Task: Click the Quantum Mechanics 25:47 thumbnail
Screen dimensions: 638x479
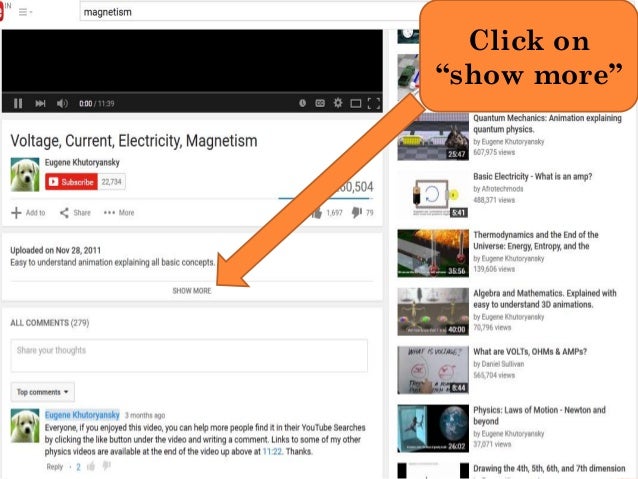Action: coord(433,137)
